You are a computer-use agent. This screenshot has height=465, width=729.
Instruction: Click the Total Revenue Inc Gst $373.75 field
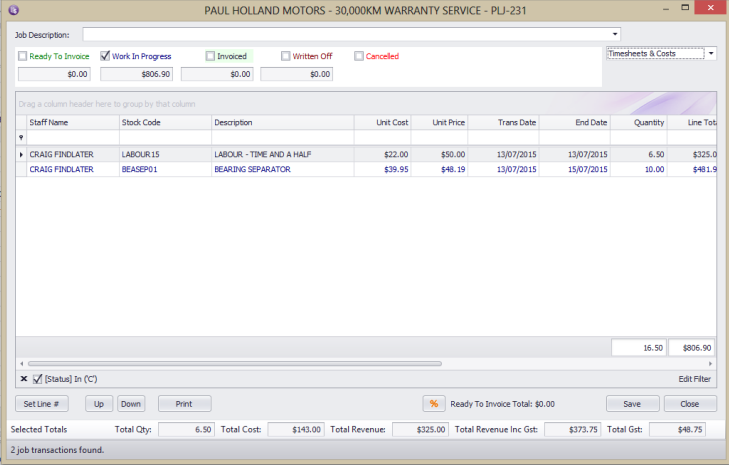pyautogui.click(x=572, y=429)
